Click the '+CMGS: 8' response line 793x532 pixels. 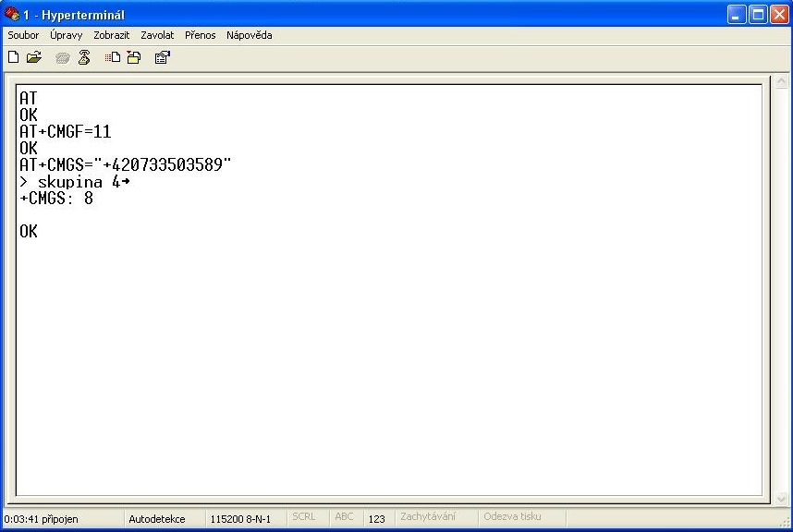point(56,199)
